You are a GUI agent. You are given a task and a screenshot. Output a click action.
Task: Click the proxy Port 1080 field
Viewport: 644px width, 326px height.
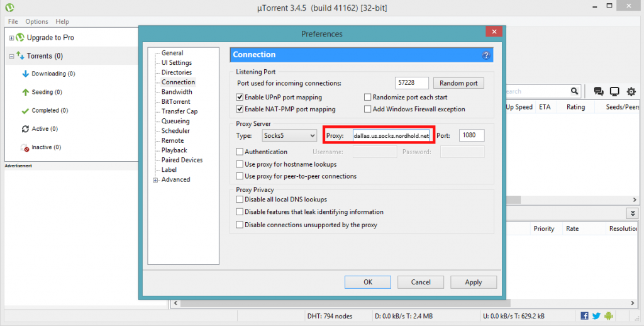point(472,135)
